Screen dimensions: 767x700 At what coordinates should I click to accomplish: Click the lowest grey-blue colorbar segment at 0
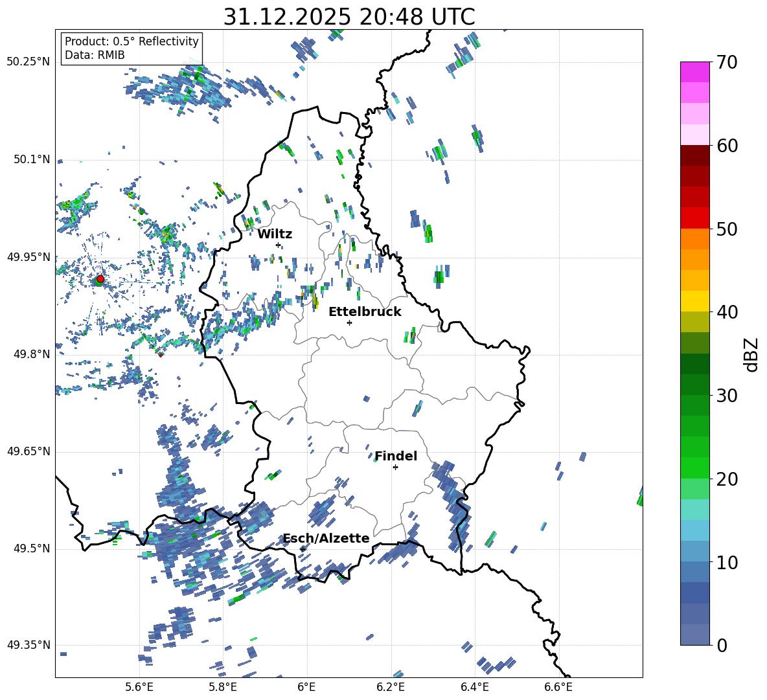pos(694,635)
